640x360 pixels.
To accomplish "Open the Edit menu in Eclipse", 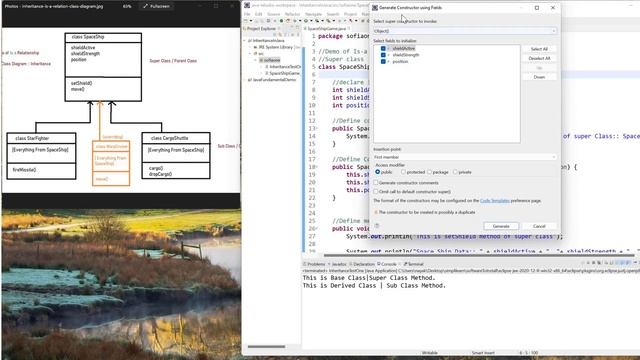I will [x=258, y=14].
